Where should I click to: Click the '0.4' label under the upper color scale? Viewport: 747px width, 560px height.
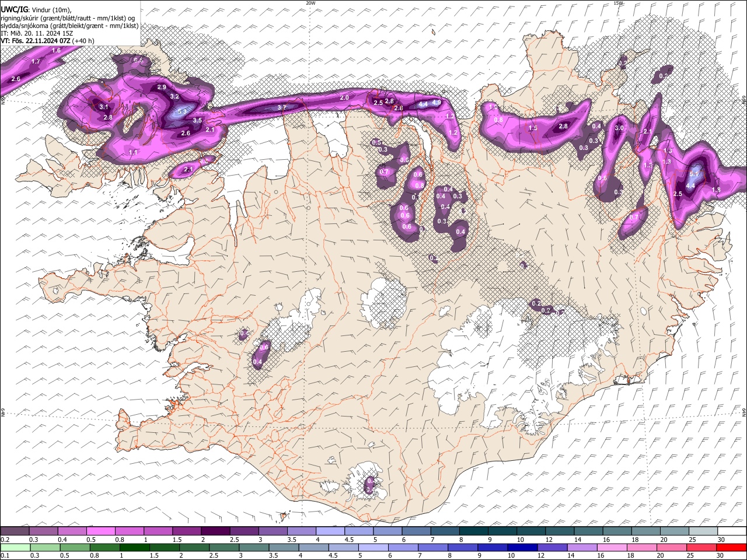pyautogui.click(x=62, y=540)
